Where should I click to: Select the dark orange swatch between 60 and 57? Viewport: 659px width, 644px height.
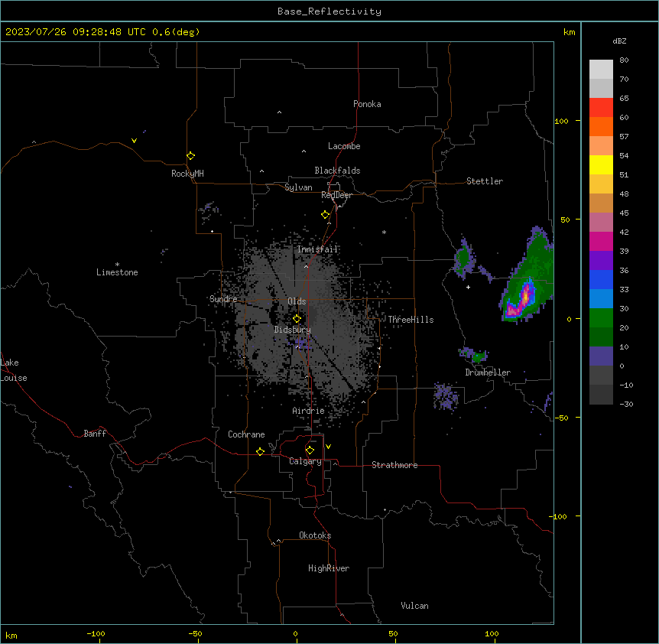601,126
